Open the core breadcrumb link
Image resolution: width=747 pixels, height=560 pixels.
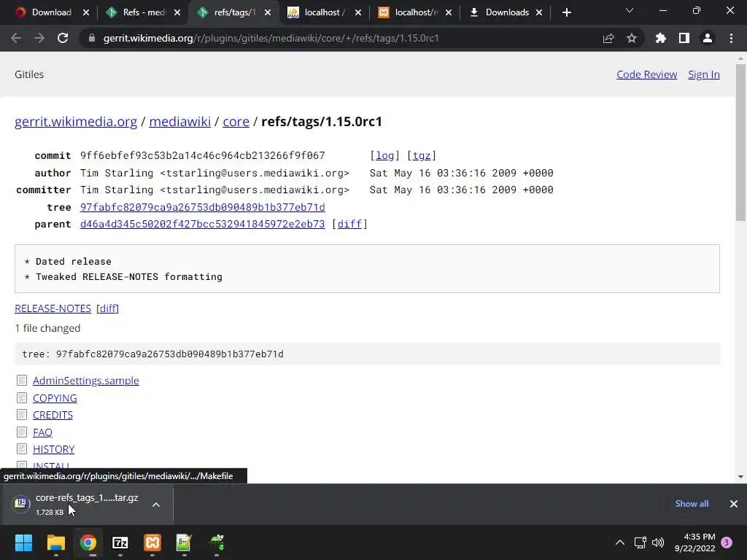tap(236, 122)
